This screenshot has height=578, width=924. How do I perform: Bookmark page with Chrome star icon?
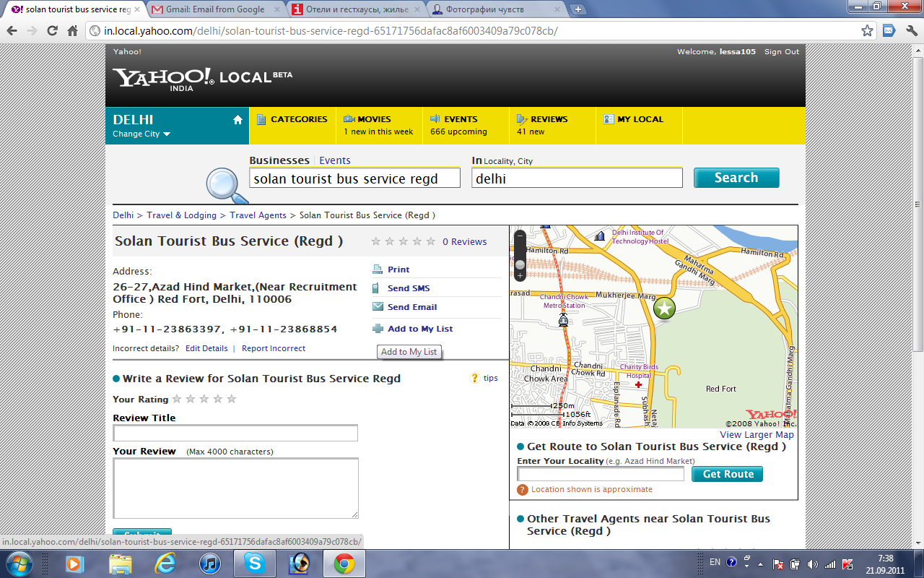click(868, 31)
